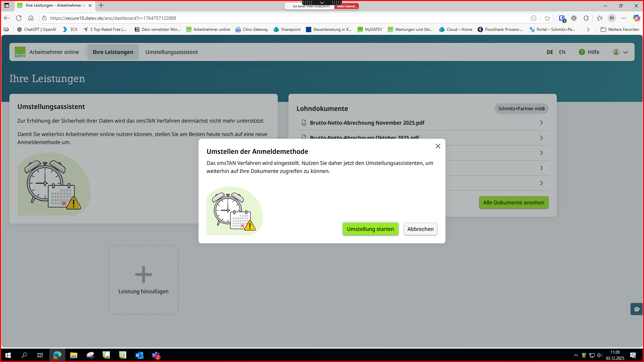This screenshot has height=362, width=644.
Task: Click Umstellung starten button
Action: click(x=370, y=229)
